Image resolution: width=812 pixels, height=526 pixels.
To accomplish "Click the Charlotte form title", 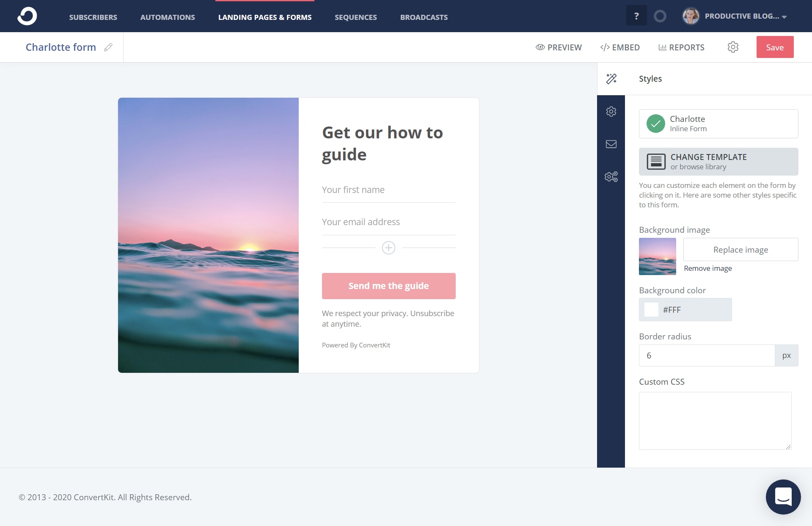I will [x=61, y=47].
